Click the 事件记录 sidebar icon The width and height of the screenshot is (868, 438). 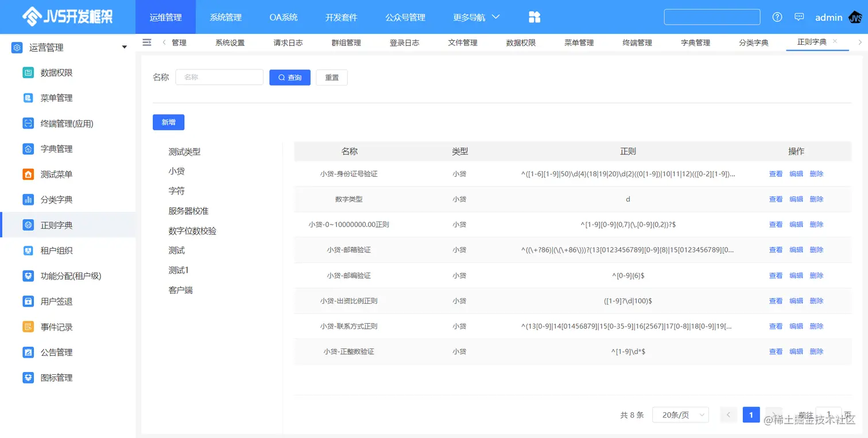[28, 327]
